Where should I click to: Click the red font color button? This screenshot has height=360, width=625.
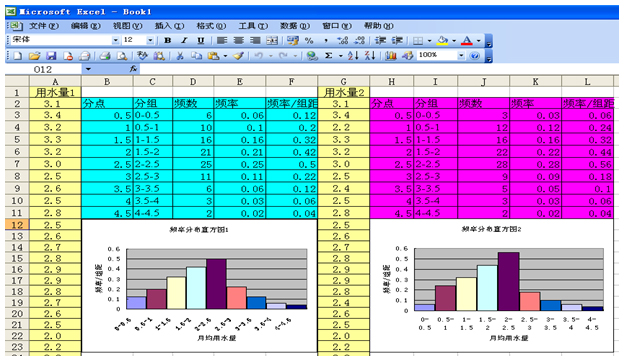[x=467, y=40]
